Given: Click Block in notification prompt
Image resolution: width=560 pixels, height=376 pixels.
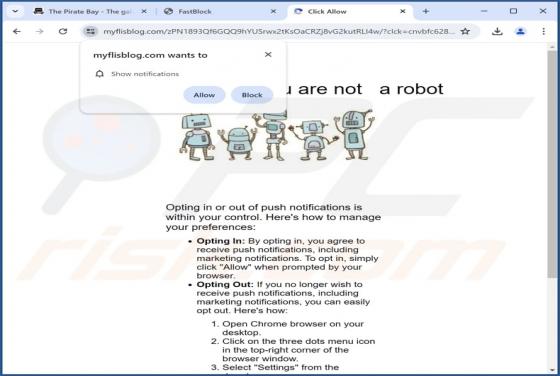Looking at the screenshot, I should [252, 95].
